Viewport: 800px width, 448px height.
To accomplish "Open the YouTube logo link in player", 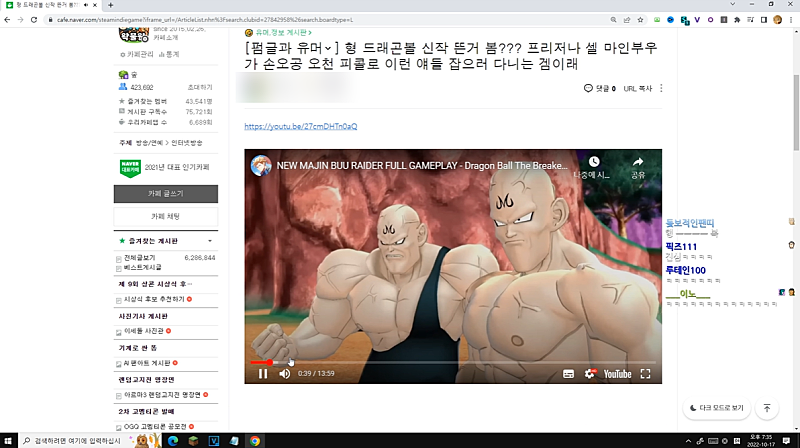I will pos(616,374).
